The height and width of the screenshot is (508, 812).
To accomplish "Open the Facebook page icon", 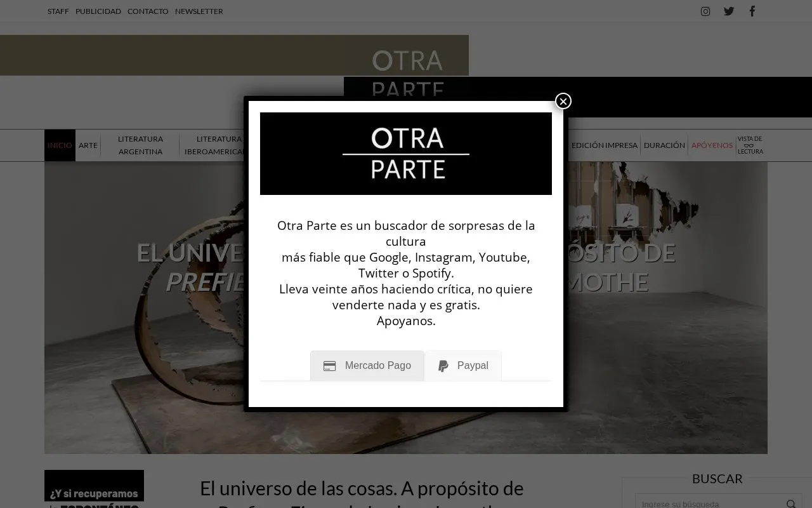I will click(x=752, y=11).
